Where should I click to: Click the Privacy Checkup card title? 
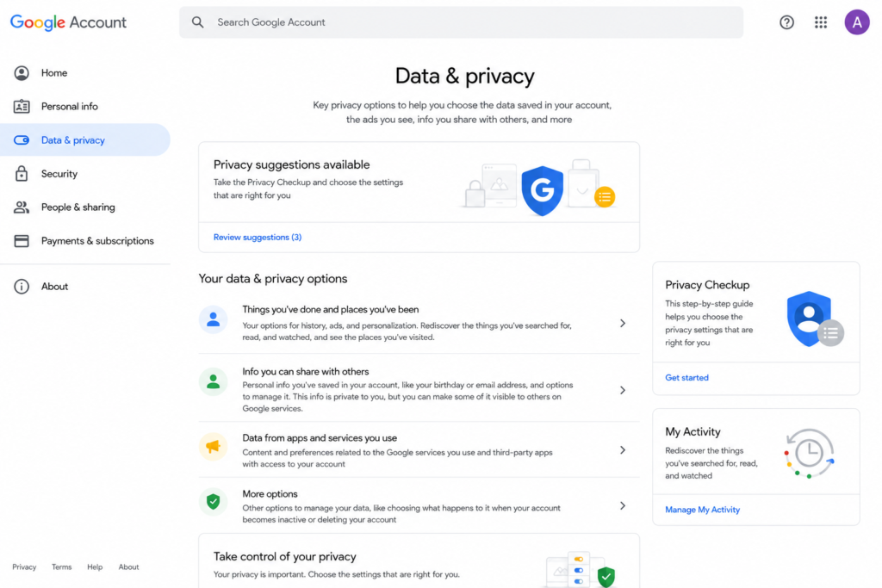[707, 285]
